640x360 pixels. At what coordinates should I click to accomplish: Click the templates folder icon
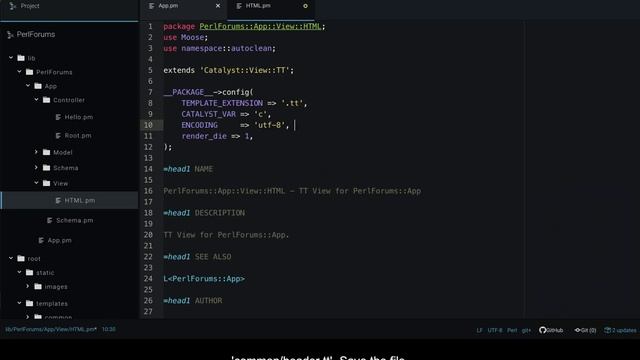[x=29, y=303]
